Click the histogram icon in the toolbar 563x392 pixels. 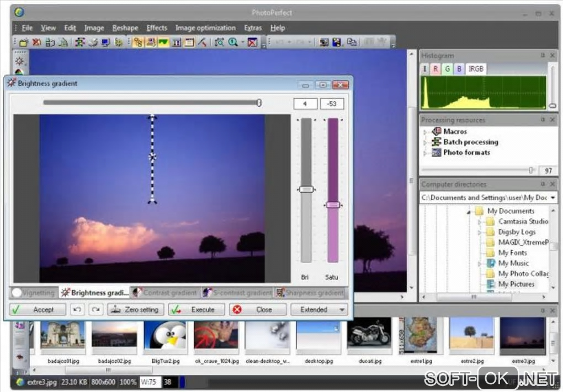[x=163, y=42]
